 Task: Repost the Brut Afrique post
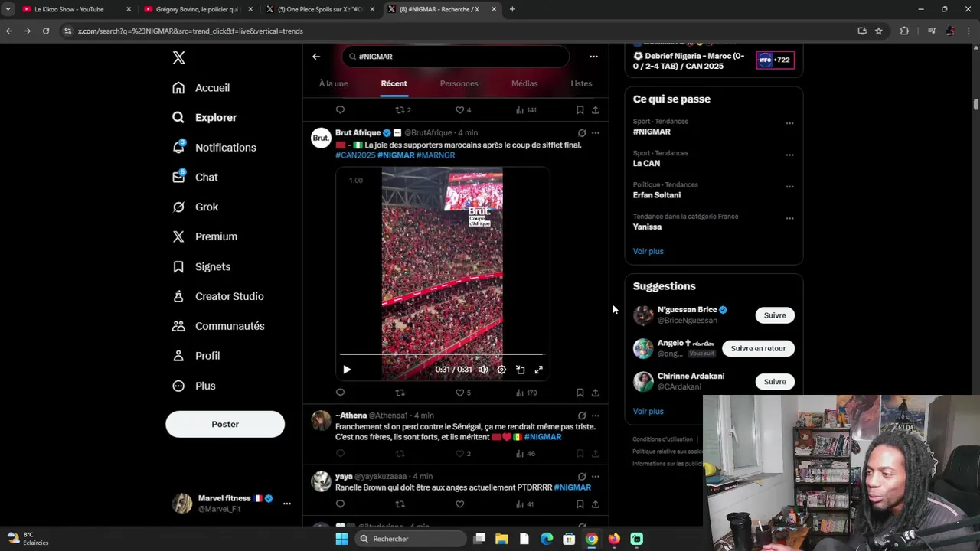400,393
